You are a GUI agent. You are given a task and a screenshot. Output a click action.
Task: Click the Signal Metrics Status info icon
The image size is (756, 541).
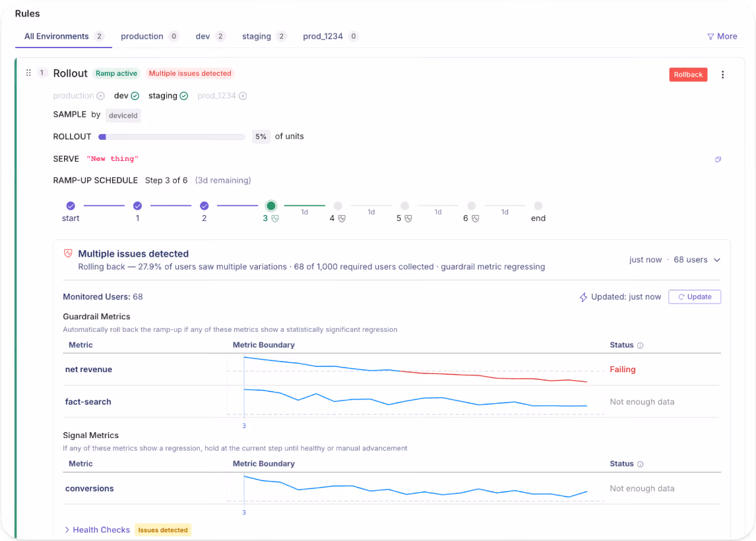(641, 464)
